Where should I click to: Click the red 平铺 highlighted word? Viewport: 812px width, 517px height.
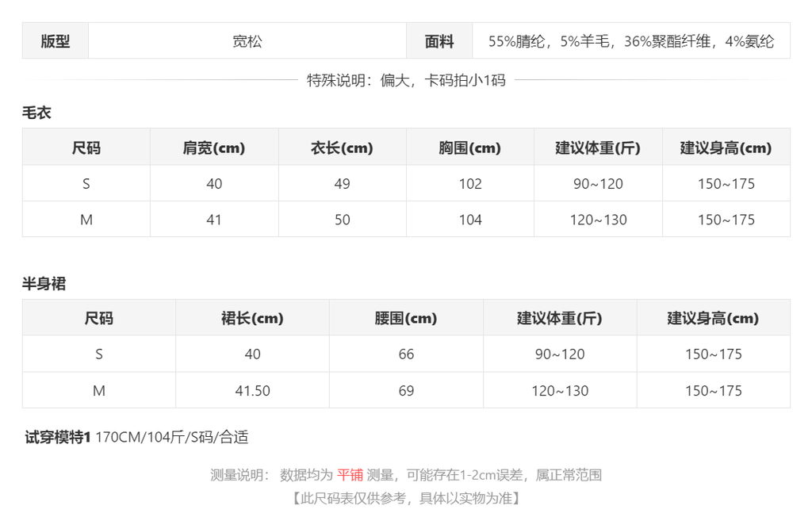[350, 474]
